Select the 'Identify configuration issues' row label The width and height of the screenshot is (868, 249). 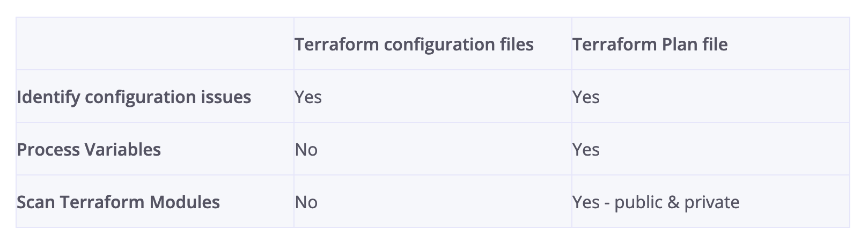tap(134, 97)
